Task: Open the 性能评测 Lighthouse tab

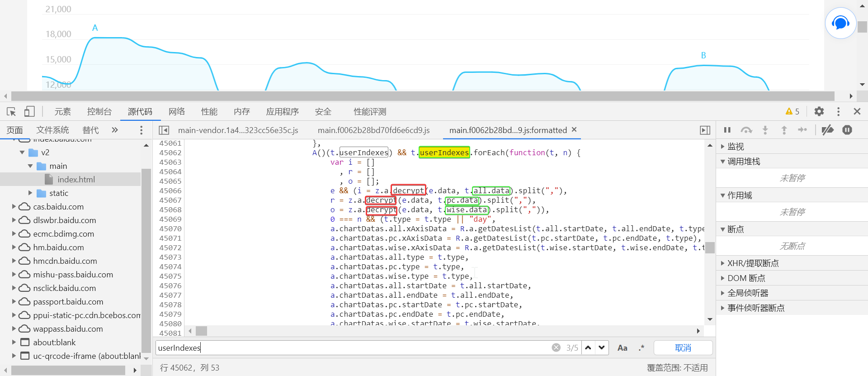Action: click(x=370, y=111)
